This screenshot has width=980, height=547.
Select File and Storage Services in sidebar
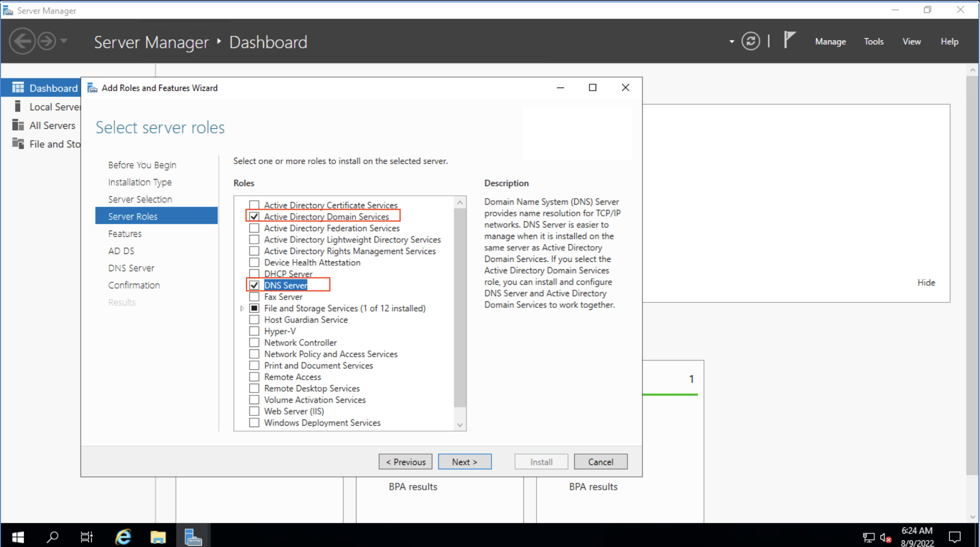coord(41,144)
